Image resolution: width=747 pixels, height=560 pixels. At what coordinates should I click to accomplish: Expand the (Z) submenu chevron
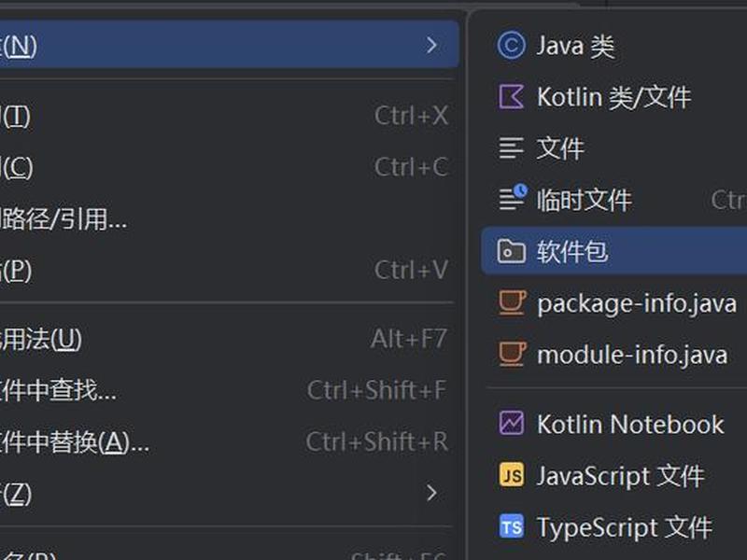pos(431,493)
